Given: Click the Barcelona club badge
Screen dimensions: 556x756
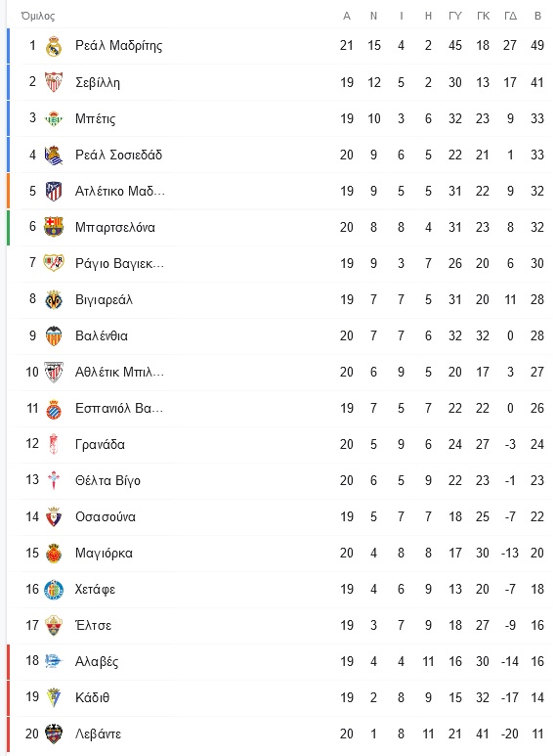Looking at the screenshot, I should [x=54, y=227].
